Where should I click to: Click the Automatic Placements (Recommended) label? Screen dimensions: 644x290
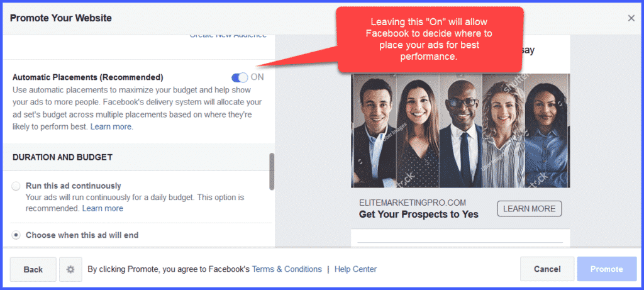(x=88, y=77)
